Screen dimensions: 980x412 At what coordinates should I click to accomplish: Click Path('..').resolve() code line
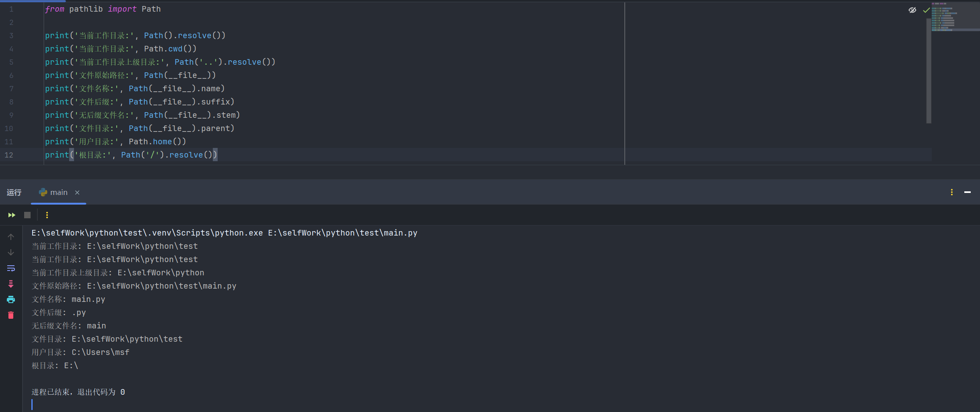[160, 62]
